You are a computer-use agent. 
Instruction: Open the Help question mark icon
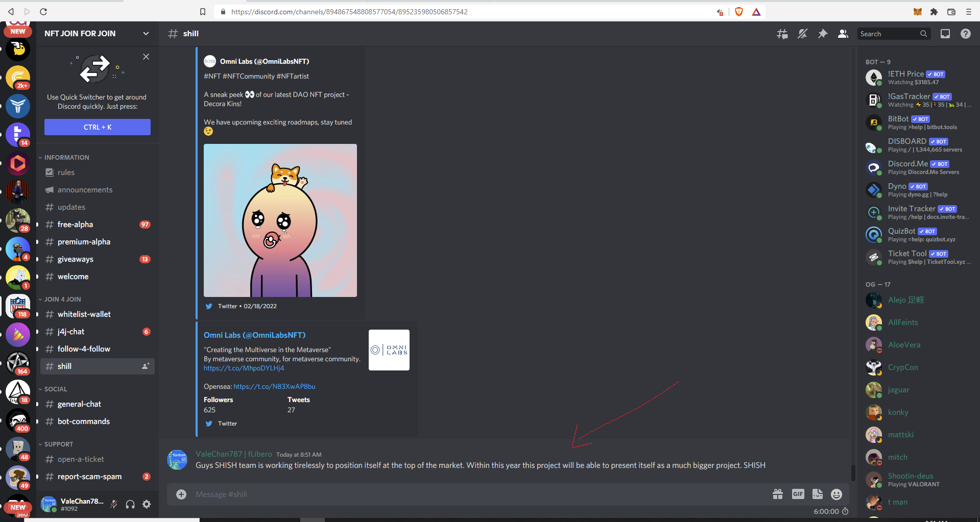click(x=966, y=34)
